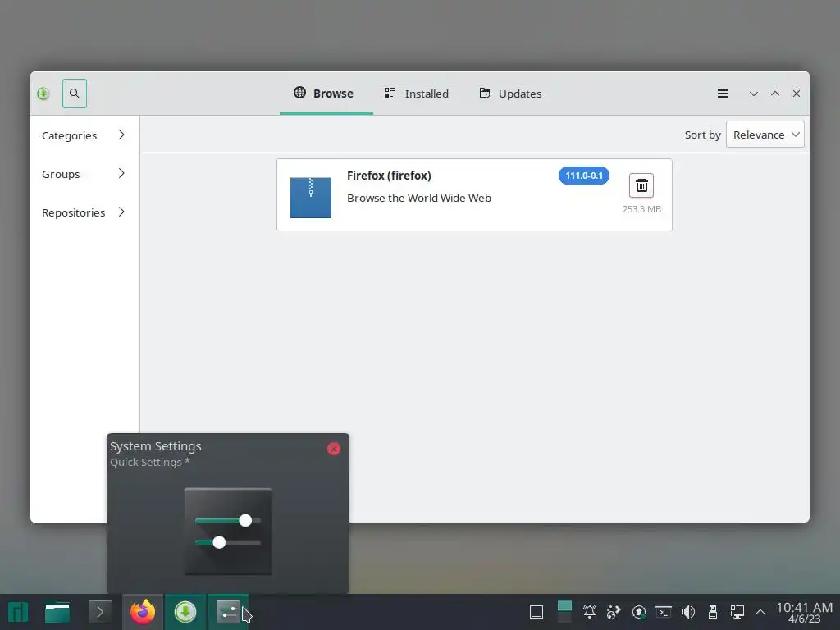The width and height of the screenshot is (840, 630).
Task: Click the System Settings taskbar icon
Action: (228, 612)
